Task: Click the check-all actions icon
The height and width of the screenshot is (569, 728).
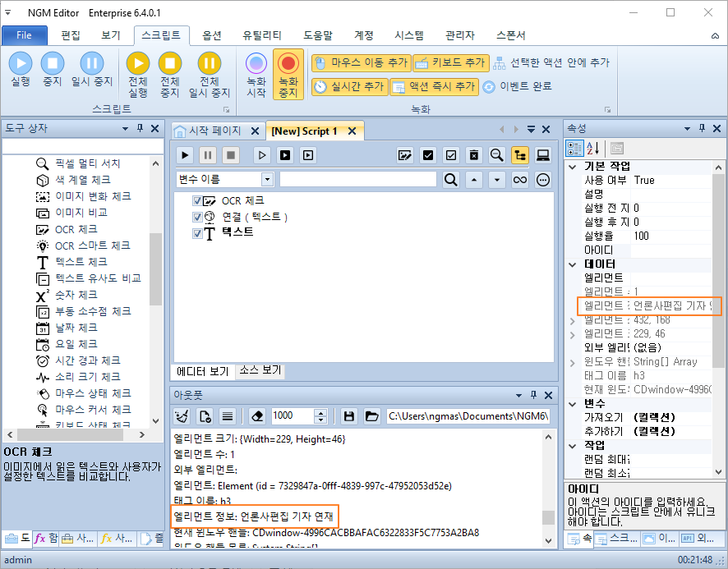Action: coord(428,155)
